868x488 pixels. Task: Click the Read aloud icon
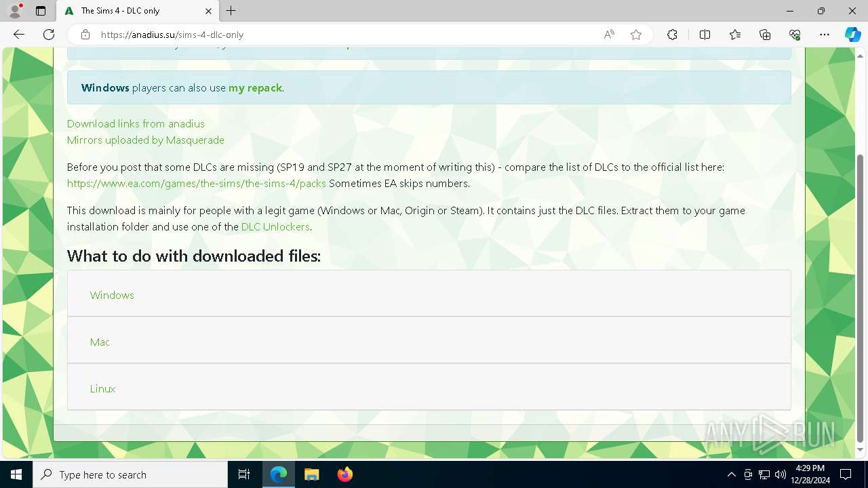pyautogui.click(x=609, y=35)
